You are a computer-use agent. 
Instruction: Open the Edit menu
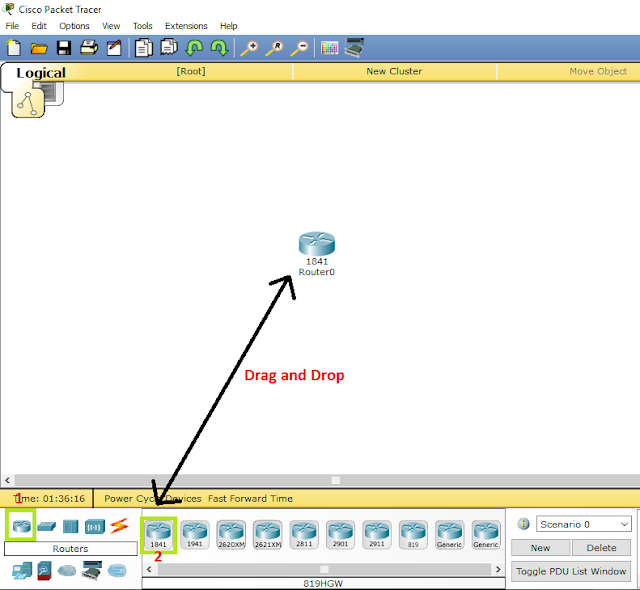coord(39,26)
